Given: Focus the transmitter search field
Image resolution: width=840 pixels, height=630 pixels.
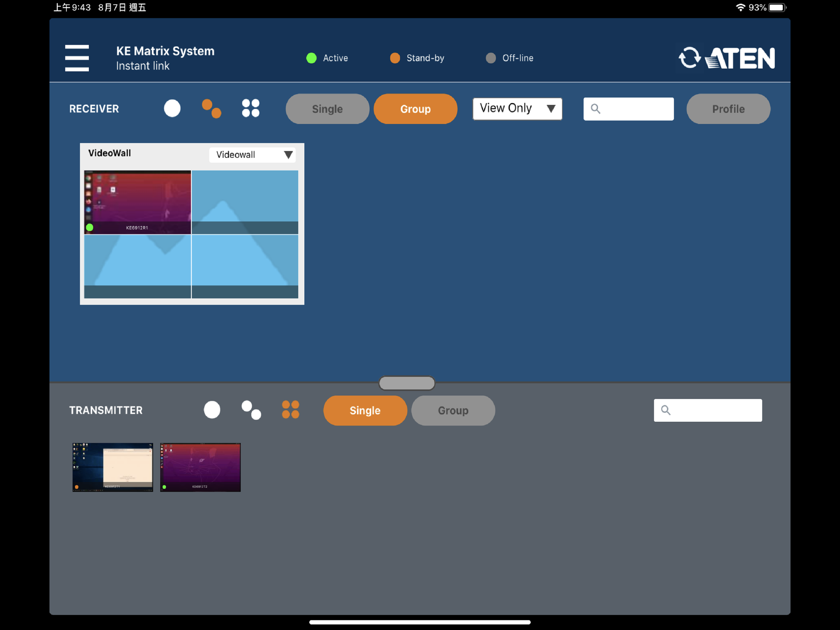Looking at the screenshot, I should (708, 410).
